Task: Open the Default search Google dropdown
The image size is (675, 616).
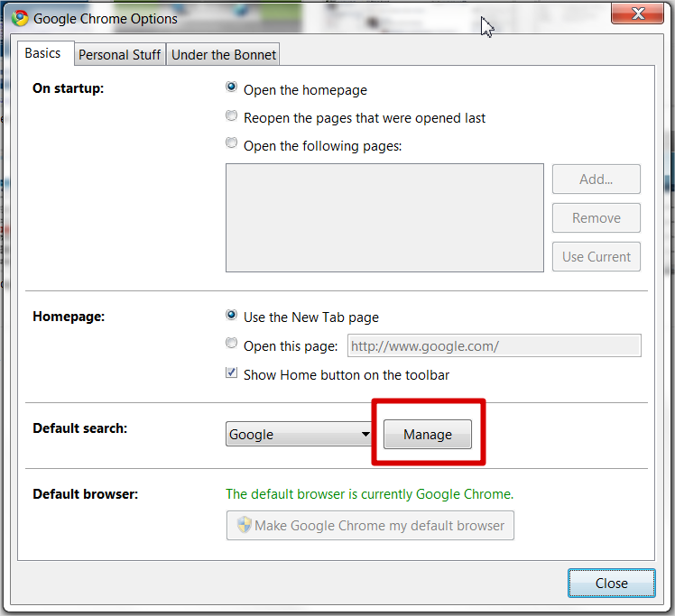Action: point(300,434)
